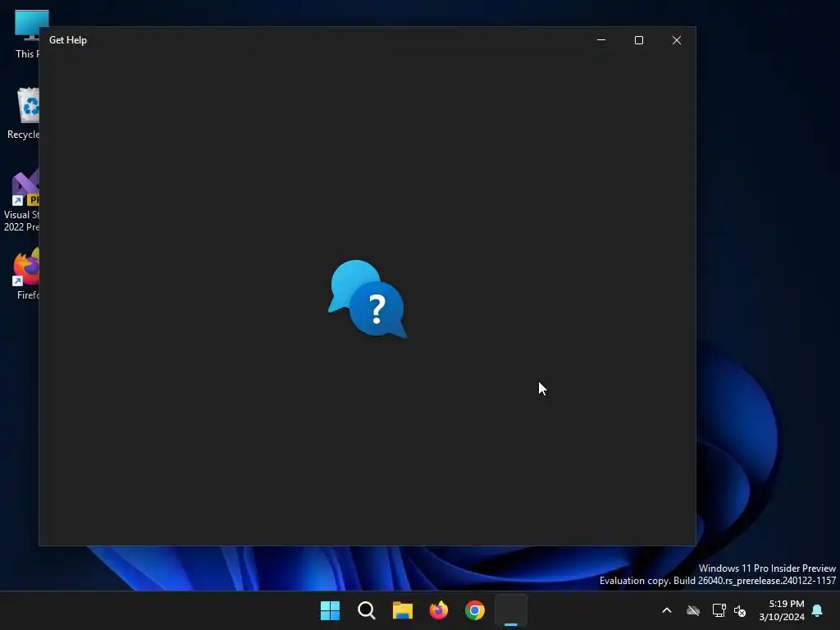This screenshot has width=840, height=630.
Task: Open notifications bell icon
Action: pos(818,610)
